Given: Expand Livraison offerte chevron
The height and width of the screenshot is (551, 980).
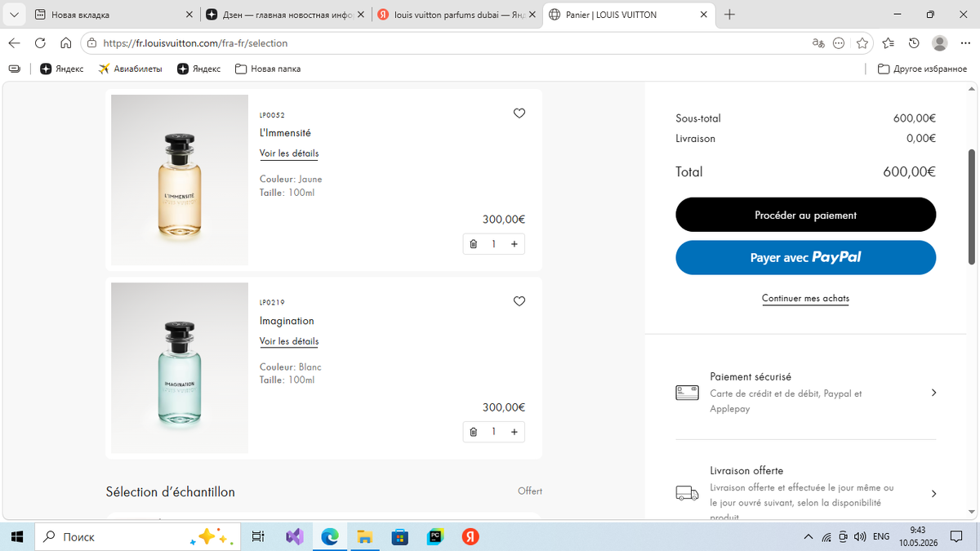Looking at the screenshot, I should pos(933,494).
